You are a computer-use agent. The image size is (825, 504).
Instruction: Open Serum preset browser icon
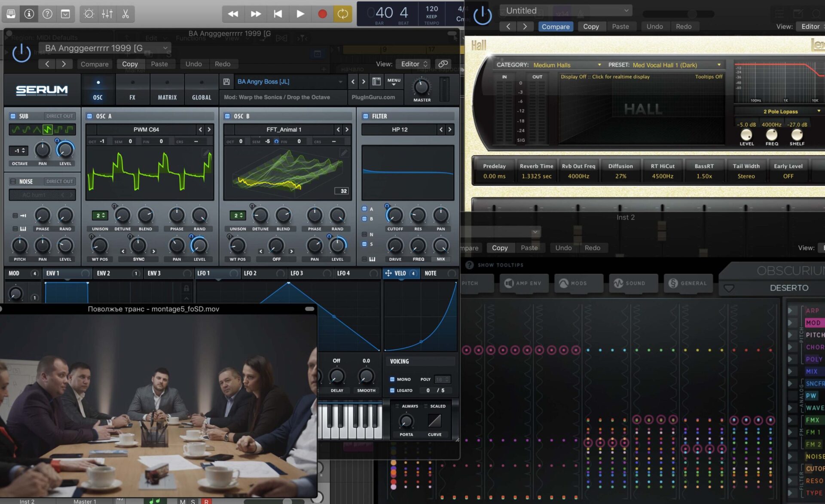(376, 81)
